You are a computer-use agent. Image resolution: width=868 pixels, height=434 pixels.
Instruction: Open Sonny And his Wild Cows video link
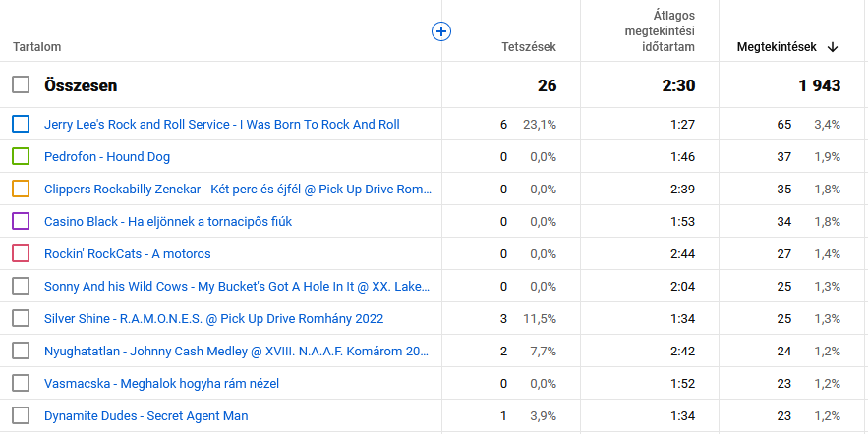click(237, 287)
